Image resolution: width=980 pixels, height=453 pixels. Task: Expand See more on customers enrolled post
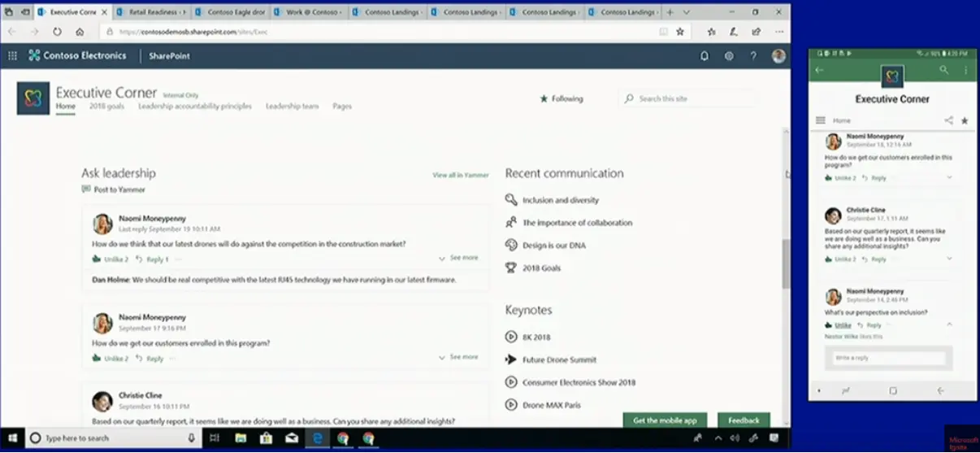click(459, 357)
